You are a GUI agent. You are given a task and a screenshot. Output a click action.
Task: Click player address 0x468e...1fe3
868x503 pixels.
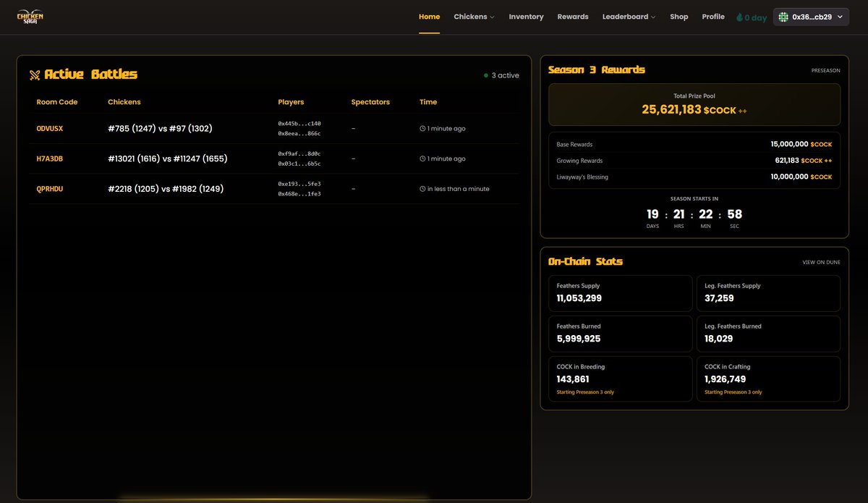pyautogui.click(x=299, y=194)
